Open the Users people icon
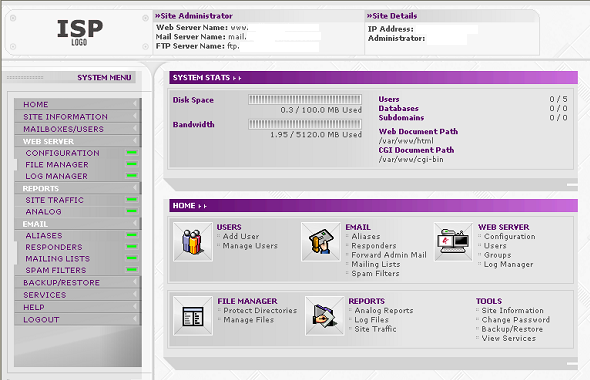Image resolution: width=590 pixels, height=380 pixels. tap(193, 242)
